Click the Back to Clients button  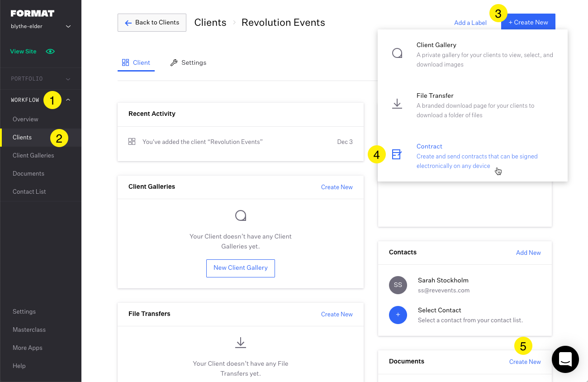click(x=152, y=23)
